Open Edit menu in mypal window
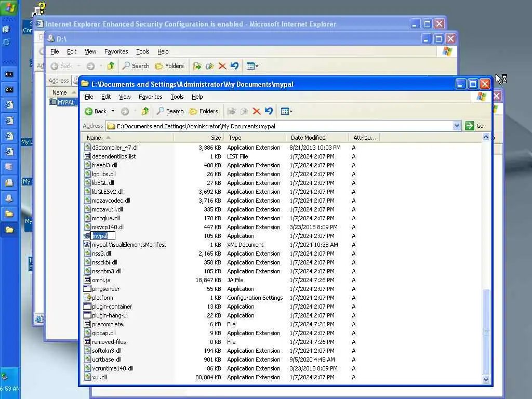 pos(106,97)
